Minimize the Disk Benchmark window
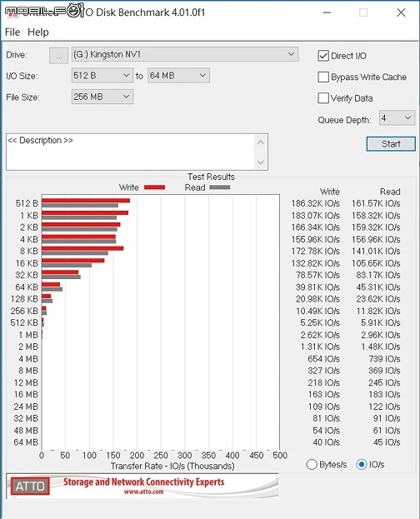The width and height of the screenshot is (420, 519). click(x=327, y=12)
